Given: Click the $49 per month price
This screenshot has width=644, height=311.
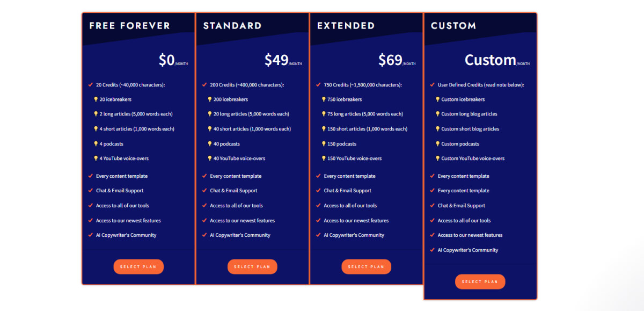Looking at the screenshot, I should 276,60.
